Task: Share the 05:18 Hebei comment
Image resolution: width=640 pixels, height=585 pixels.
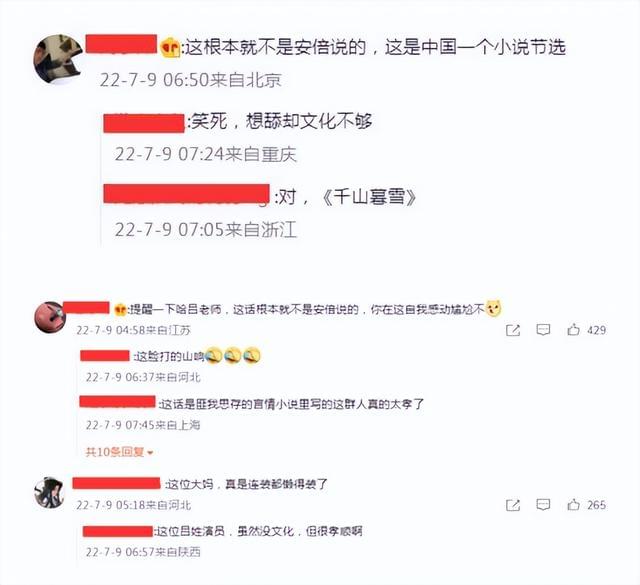Action: pos(513,505)
